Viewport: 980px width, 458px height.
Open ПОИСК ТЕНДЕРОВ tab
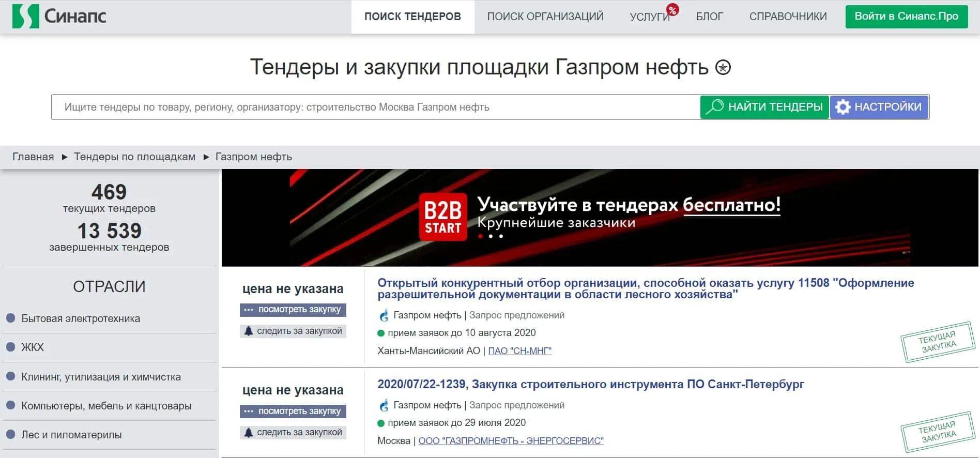tap(412, 17)
